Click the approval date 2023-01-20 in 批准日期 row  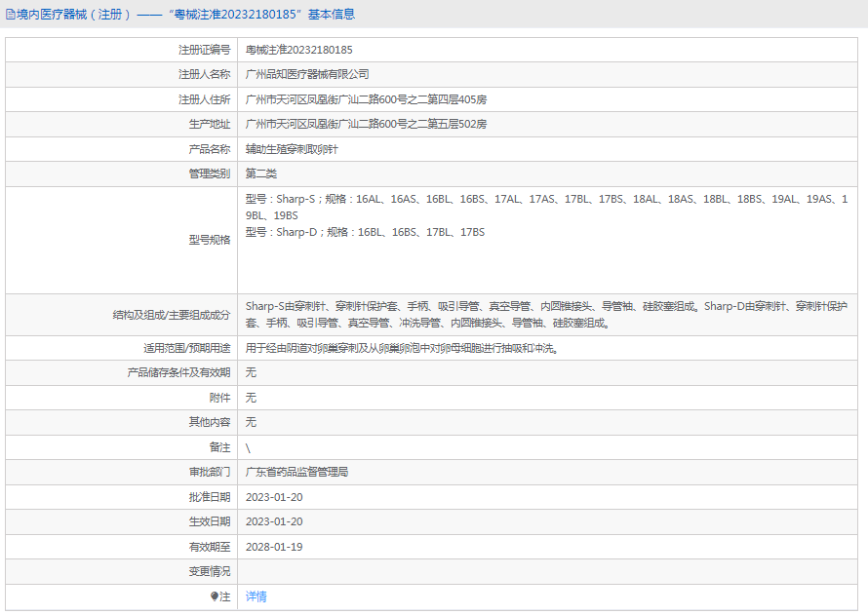point(274,497)
